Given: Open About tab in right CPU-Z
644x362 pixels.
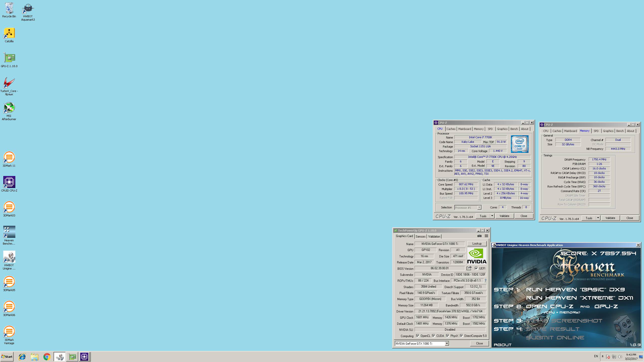Looking at the screenshot, I should click(x=630, y=131).
